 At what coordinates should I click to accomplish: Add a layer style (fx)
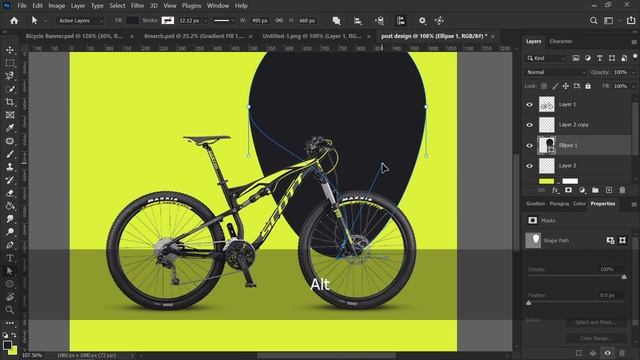555,190
